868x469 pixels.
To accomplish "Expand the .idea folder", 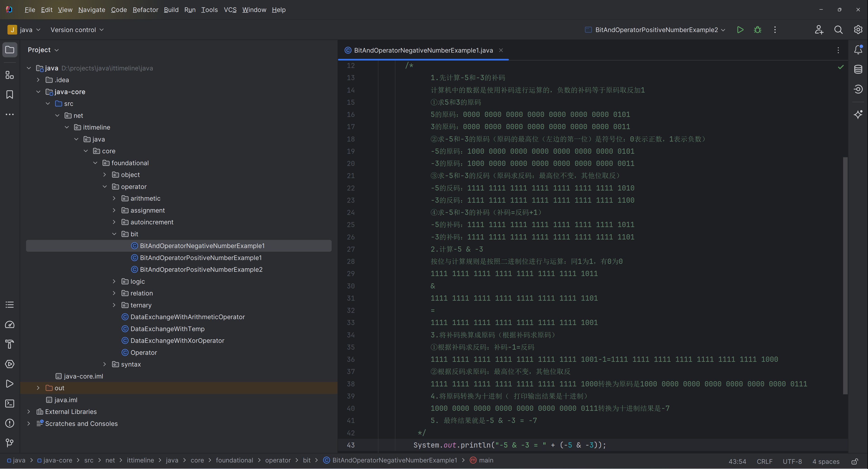I will point(38,80).
